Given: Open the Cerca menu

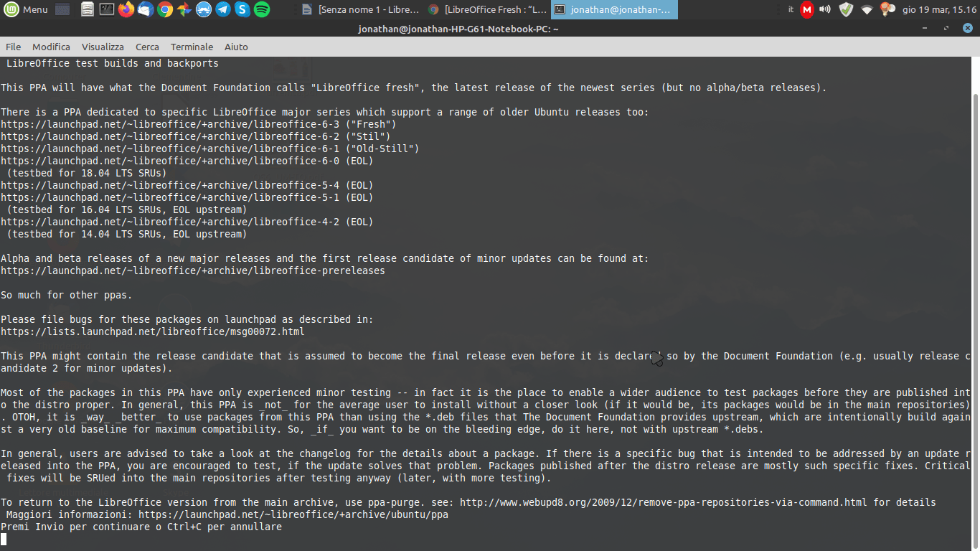Looking at the screenshot, I should coord(147,47).
